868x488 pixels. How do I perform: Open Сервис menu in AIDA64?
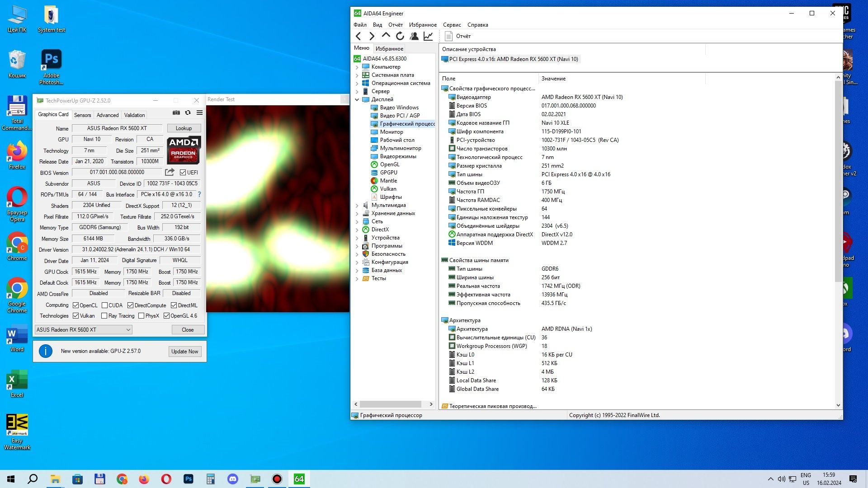(x=452, y=25)
